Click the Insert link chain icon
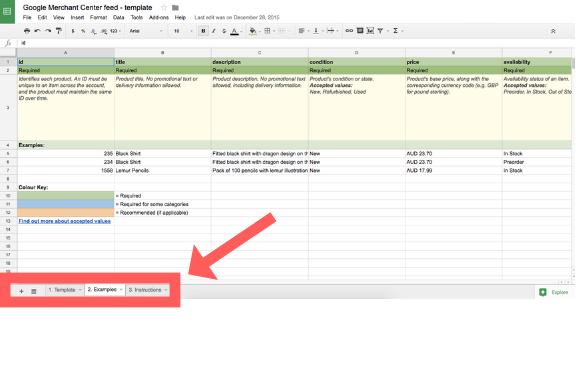576x384 pixels. point(349,31)
